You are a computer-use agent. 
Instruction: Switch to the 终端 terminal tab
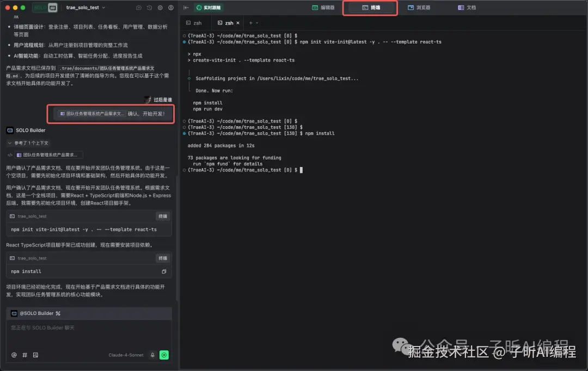(371, 8)
